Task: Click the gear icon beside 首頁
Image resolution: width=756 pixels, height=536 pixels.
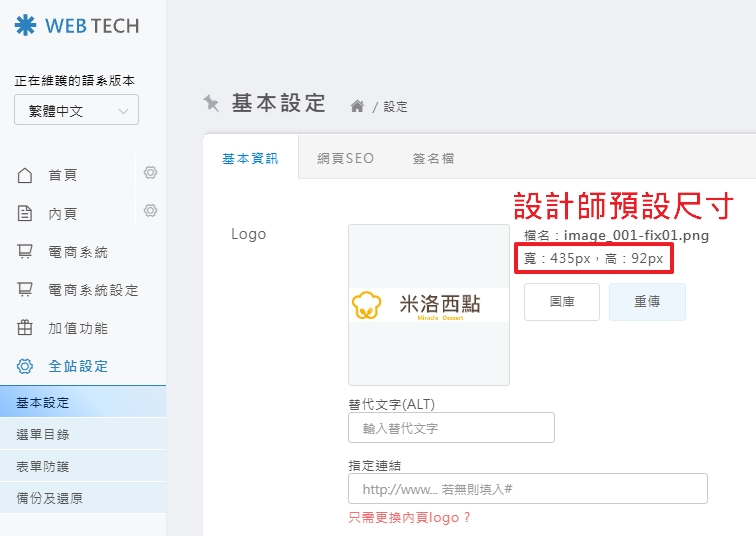Action: [150, 173]
